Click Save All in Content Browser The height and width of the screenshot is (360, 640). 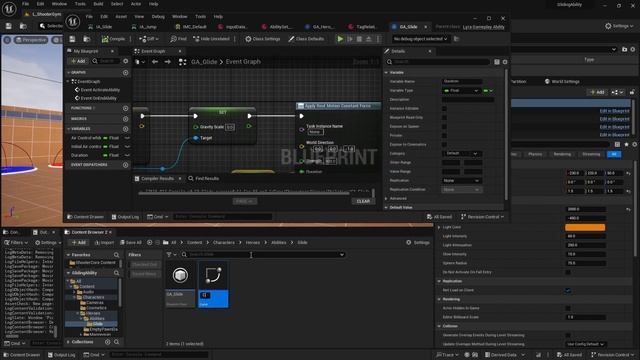pos(130,242)
